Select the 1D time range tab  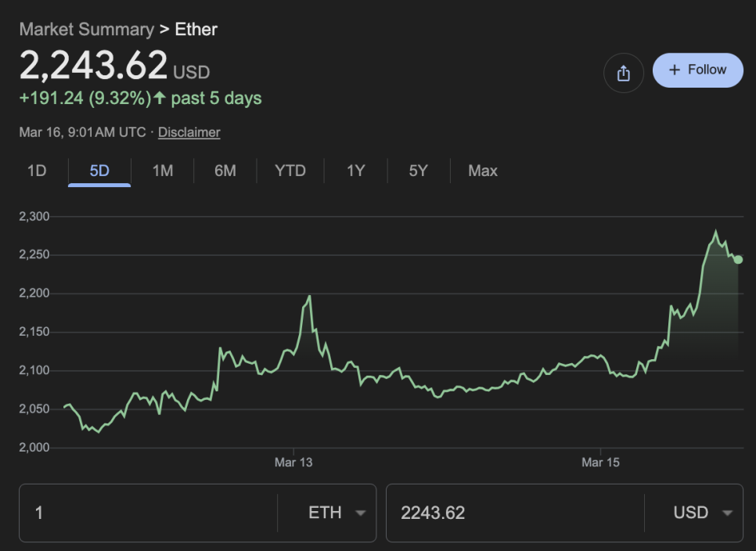click(x=37, y=171)
